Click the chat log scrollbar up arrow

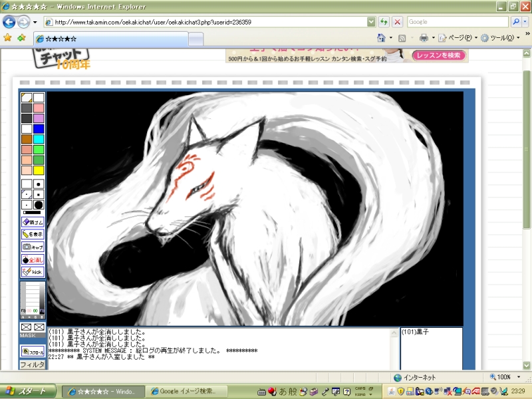pos(394,333)
